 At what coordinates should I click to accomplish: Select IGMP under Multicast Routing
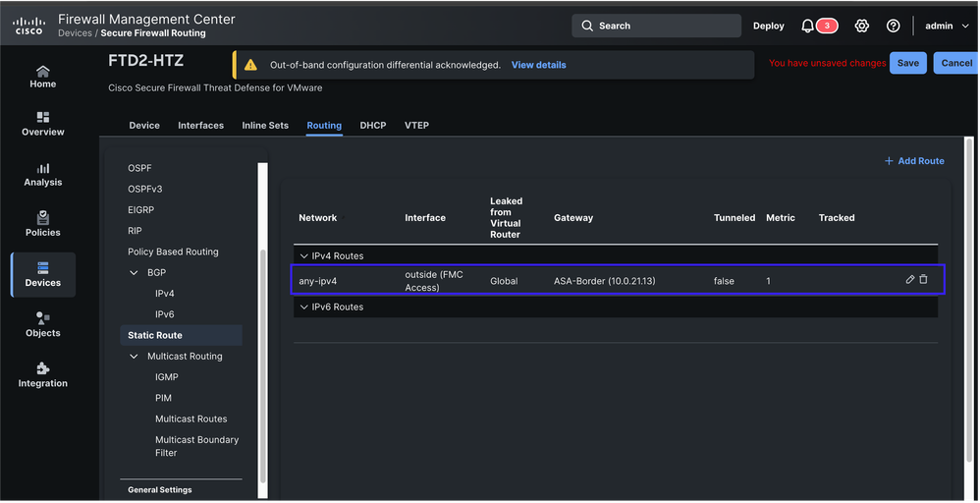point(167,377)
